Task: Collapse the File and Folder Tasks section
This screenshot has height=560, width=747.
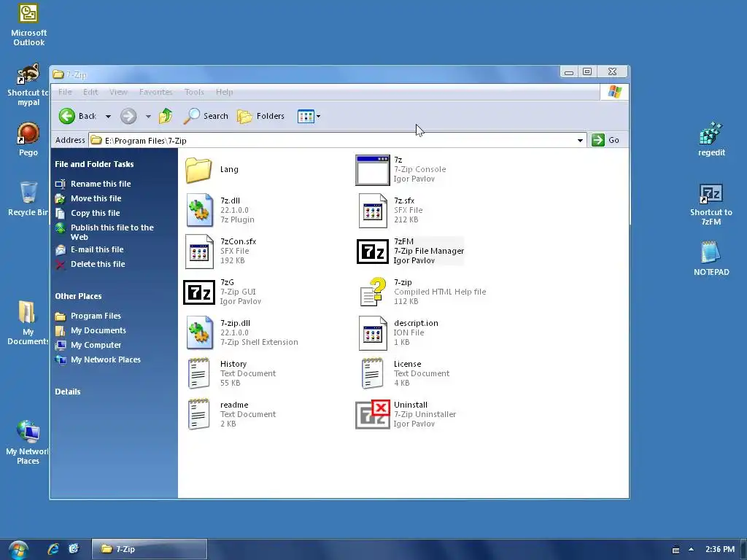Action: point(94,164)
